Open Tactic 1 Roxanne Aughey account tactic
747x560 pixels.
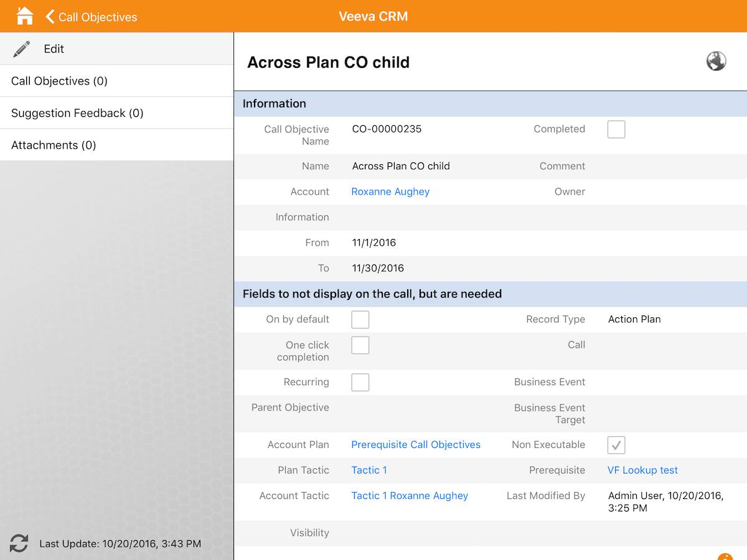click(410, 496)
